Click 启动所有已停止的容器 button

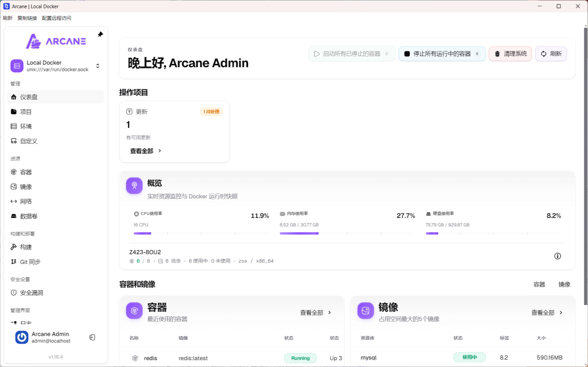[x=352, y=54]
